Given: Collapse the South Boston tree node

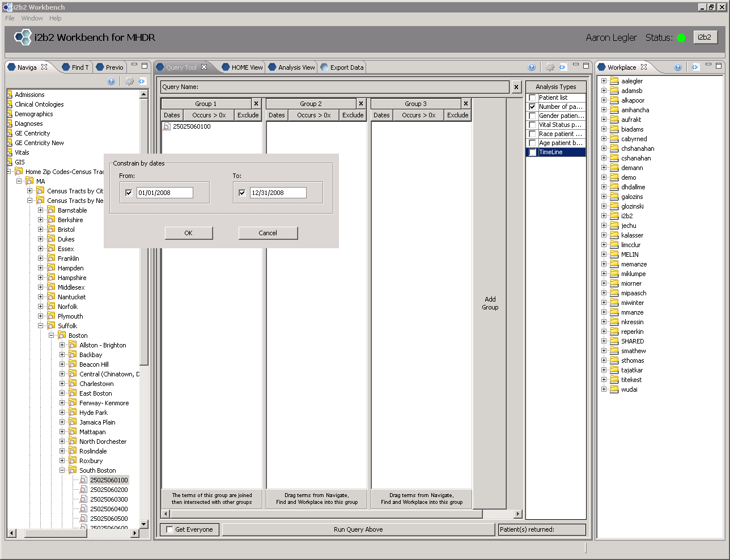Looking at the screenshot, I should pyautogui.click(x=62, y=470).
